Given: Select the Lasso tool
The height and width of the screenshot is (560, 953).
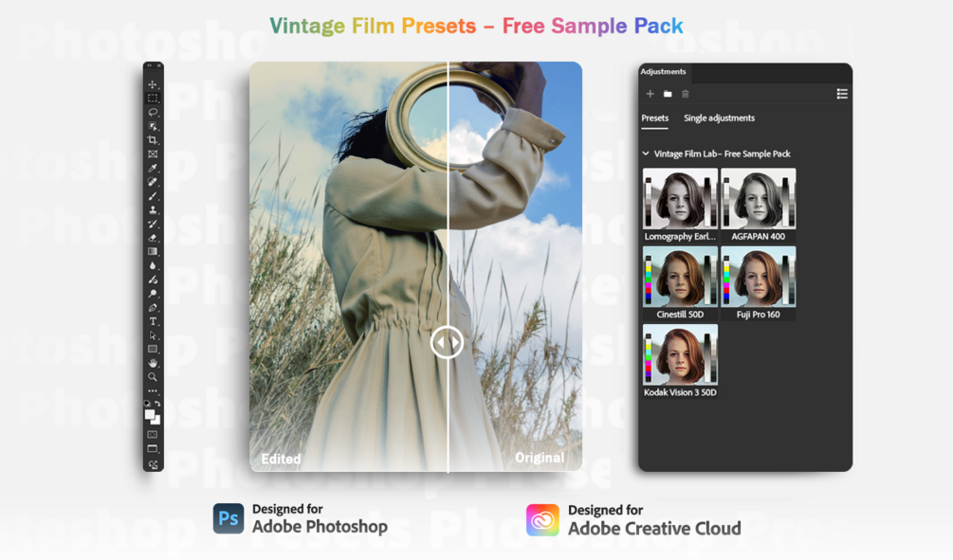Looking at the screenshot, I should tap(153, 112).
